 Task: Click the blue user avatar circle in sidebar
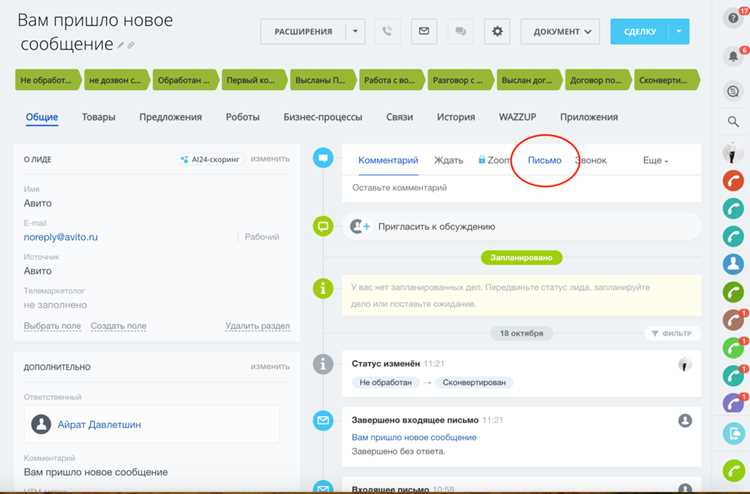(x=733, y=264)
